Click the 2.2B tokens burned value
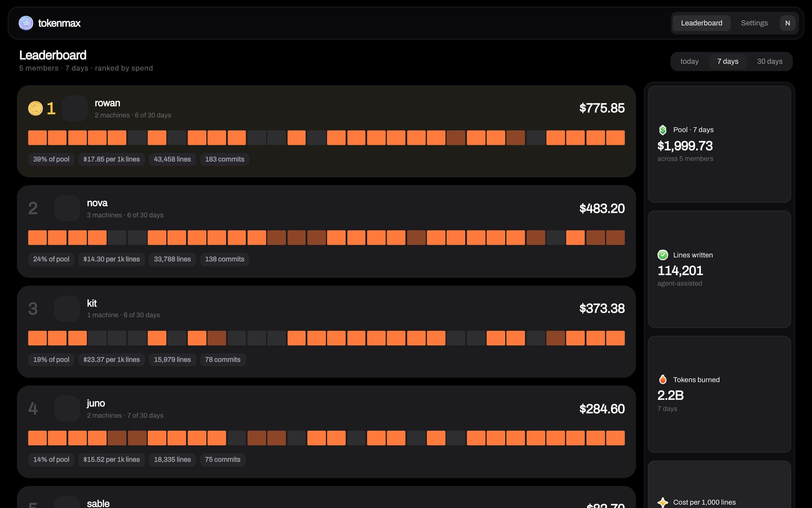Viewport: 812px width, 508px height. (670, 395)
